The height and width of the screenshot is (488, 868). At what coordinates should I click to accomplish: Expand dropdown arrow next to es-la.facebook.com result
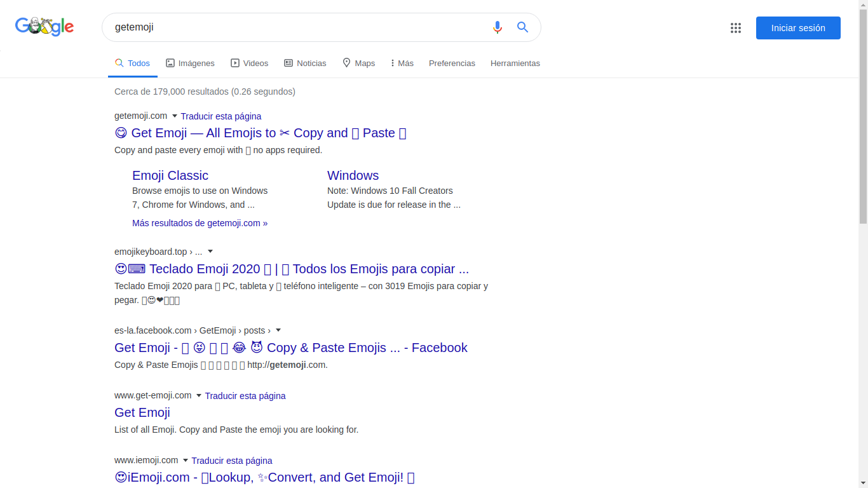(x=278, y=330)
